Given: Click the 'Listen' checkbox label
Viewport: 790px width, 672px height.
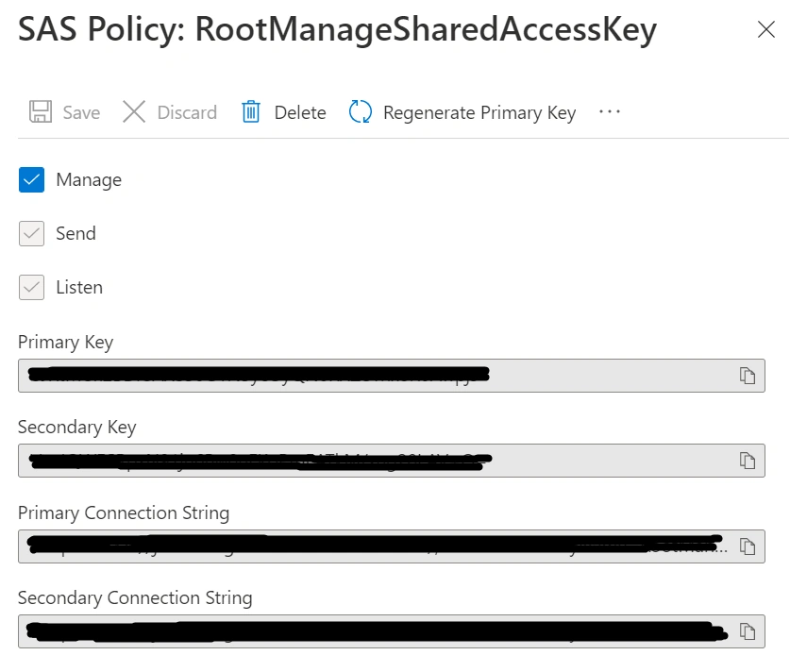Looking at the screenshot, I should (79, 288).
